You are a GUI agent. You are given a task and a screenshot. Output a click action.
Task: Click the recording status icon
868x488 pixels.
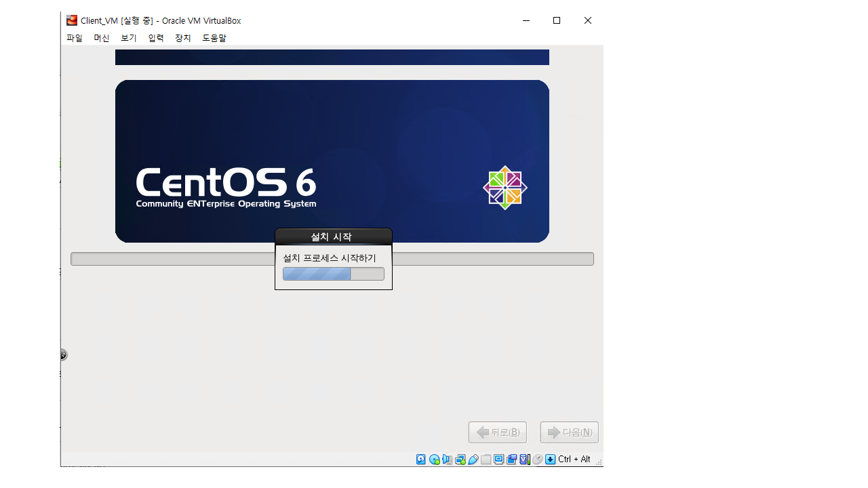(x=512, y=460)
